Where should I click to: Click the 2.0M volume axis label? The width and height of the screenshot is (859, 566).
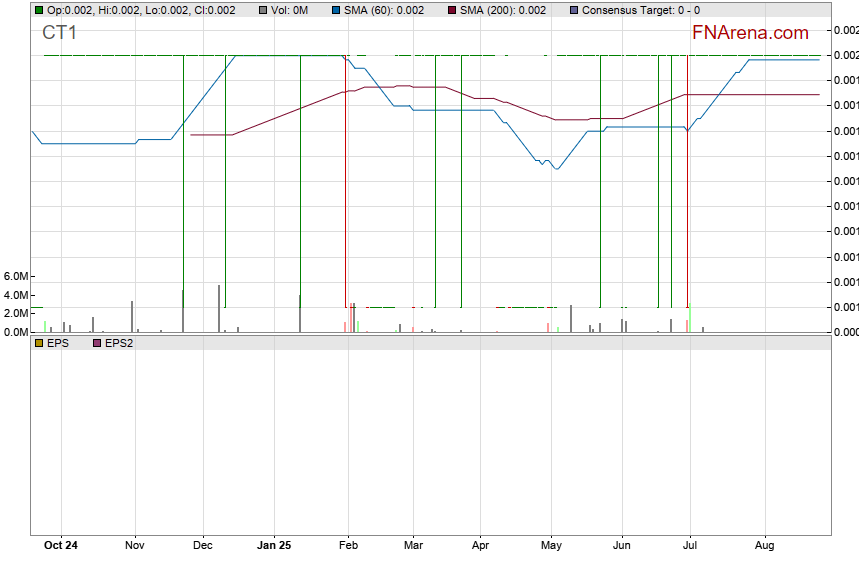(15, 314)
